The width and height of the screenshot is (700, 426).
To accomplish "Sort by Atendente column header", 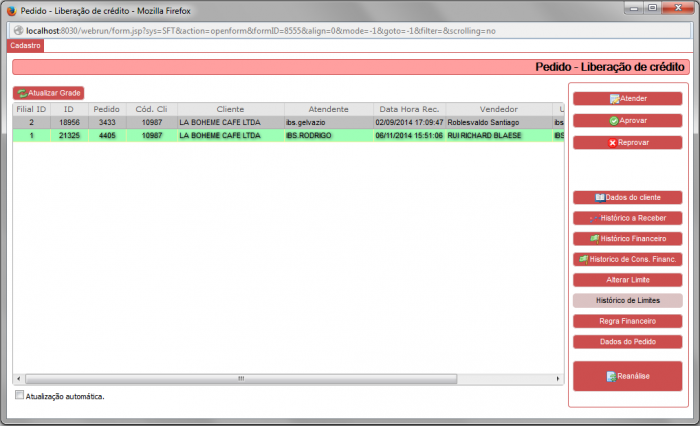I will pos(329,109).
